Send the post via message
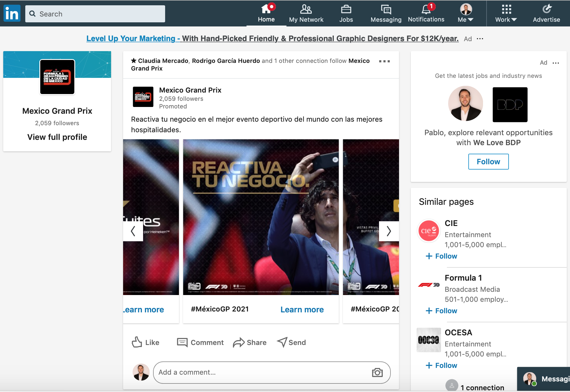Viewport: 570px width, 392px height. (291, 342)
